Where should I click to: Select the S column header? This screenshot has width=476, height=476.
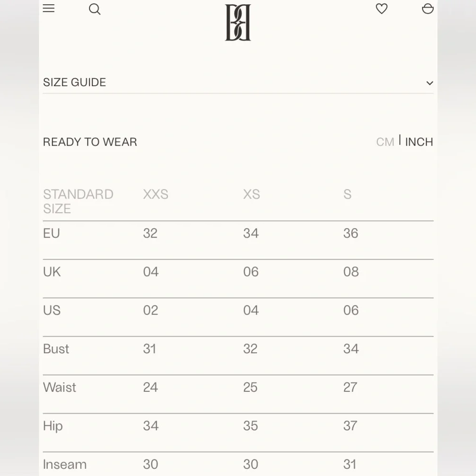point(347,194)
